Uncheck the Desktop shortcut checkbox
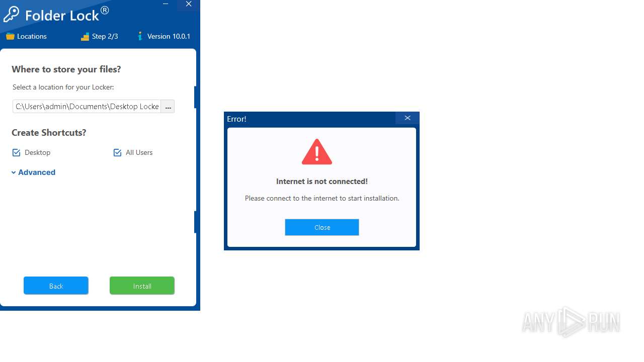 (17, 152)
